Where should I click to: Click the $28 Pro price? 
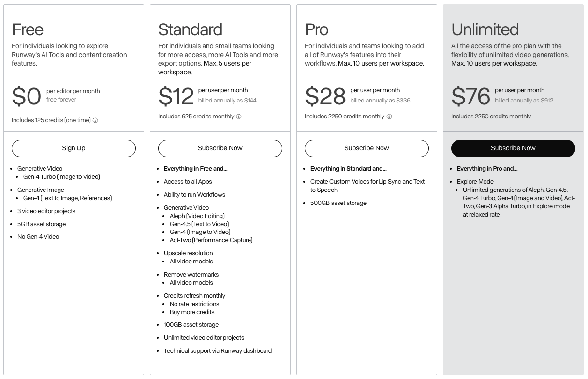[x=325, y=96]
